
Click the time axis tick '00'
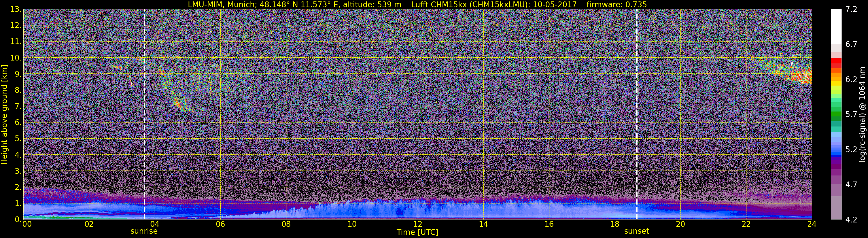coord(27,224)
